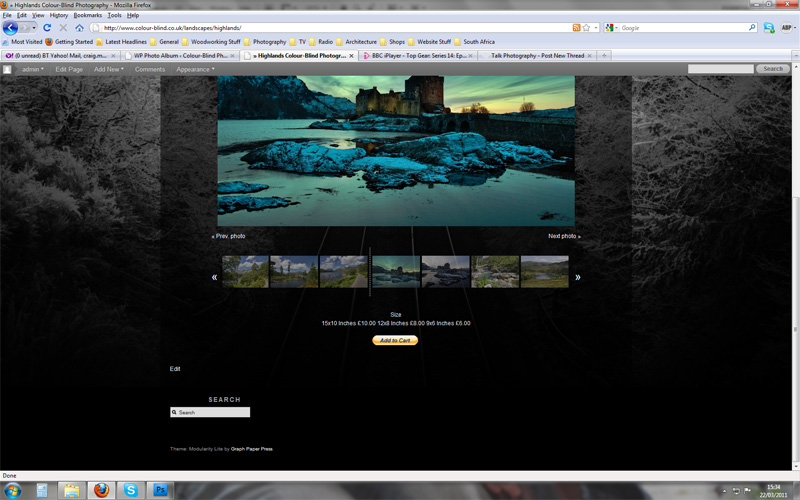Open Firefox from the taskbar

click(102, 491)
